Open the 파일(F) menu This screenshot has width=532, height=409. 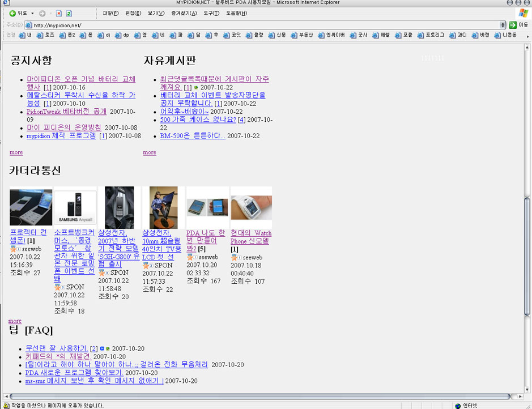click(x=110, y=13)
